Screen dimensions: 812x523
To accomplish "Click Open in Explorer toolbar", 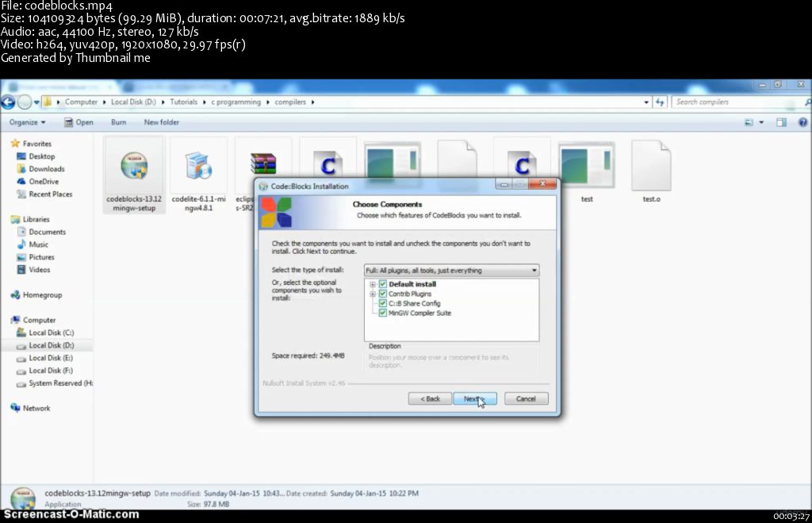I will (x=79, y=122).
